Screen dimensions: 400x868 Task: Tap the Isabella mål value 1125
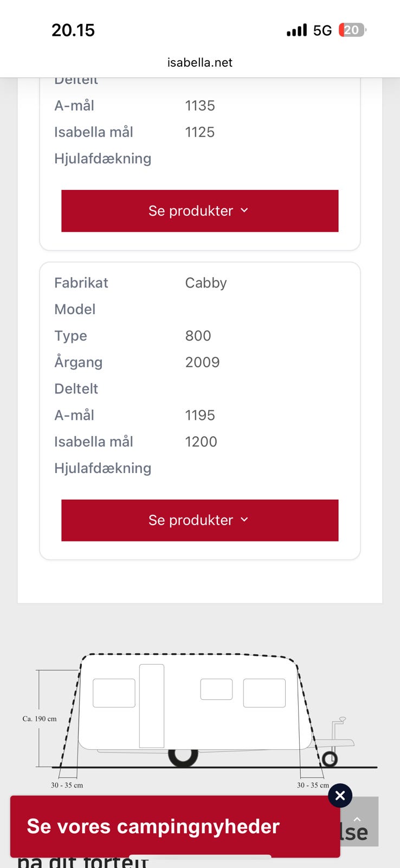pyautogui.click(x=200, y=132)
